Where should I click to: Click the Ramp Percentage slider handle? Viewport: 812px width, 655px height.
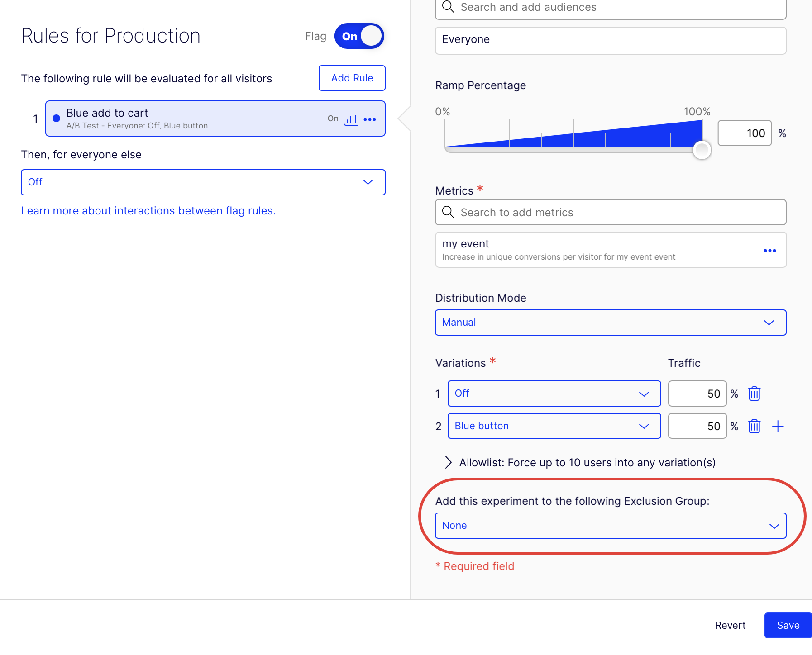702,150
